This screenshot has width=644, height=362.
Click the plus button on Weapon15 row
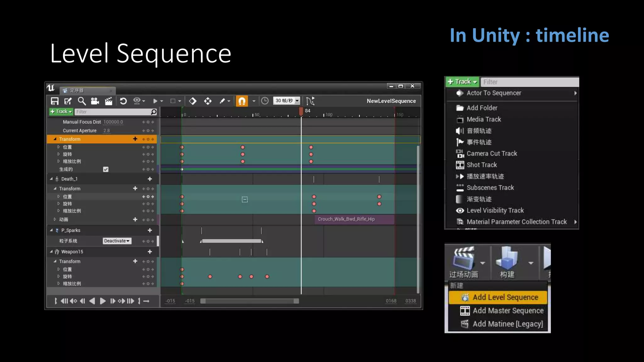[x=150, y=252]
